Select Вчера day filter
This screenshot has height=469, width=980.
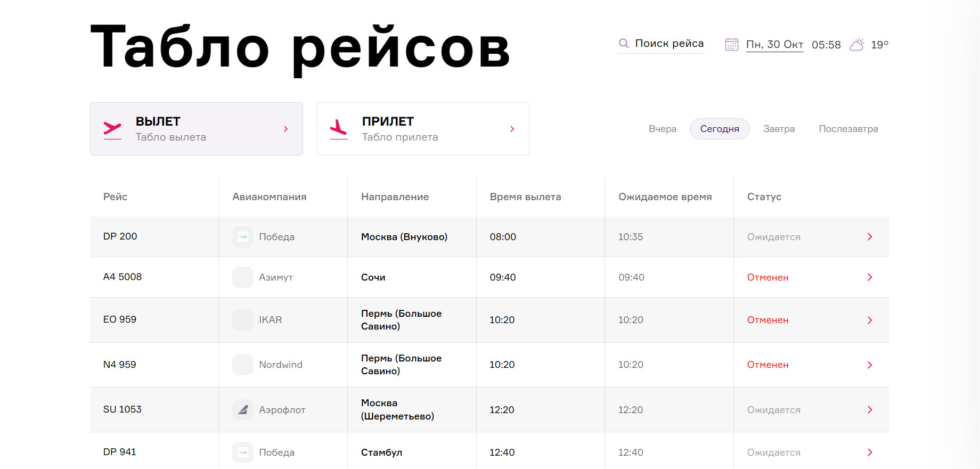point(663,129)
